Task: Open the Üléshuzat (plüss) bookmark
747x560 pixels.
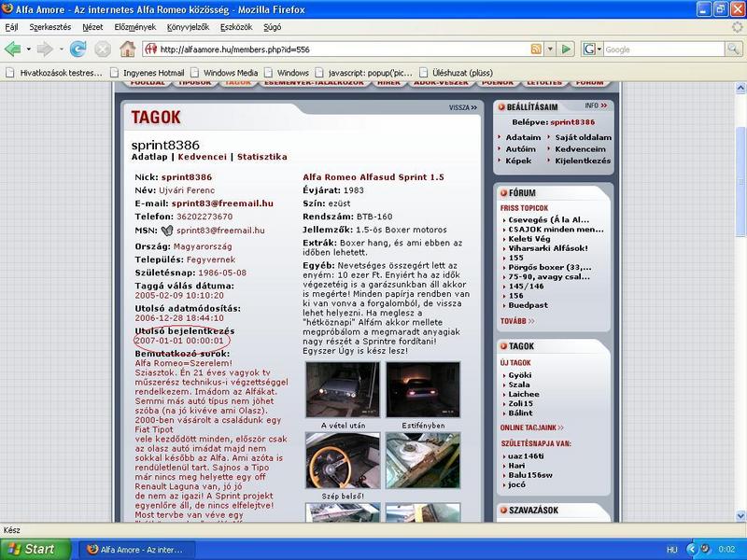Action: point(457,73)
